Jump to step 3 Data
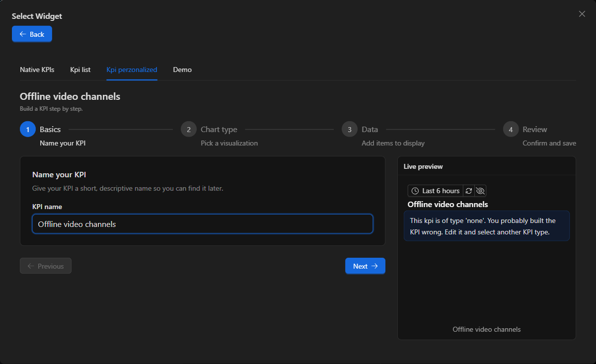 350,129
